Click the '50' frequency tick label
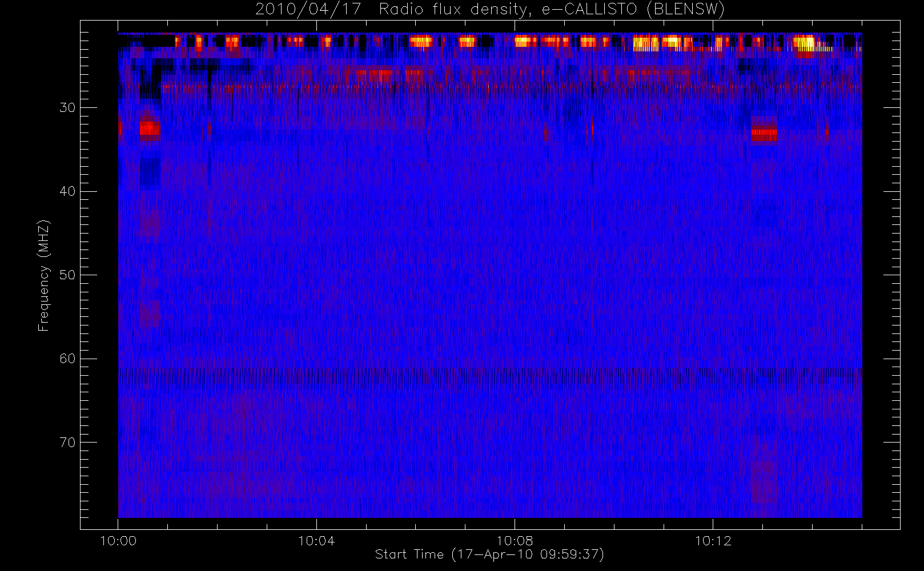The height and width of the screenshot is (571, 924). (x=67, y=275)
